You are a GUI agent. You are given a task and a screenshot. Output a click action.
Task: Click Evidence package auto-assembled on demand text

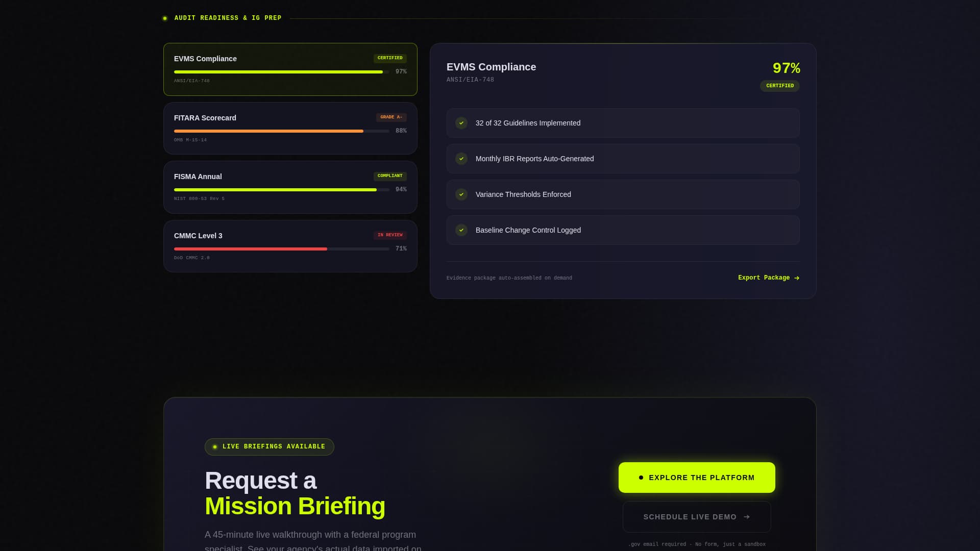(x=509, y=278)
